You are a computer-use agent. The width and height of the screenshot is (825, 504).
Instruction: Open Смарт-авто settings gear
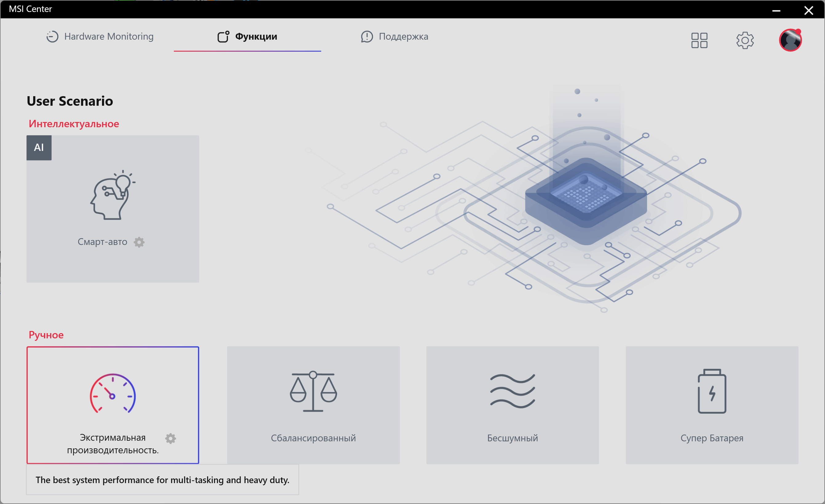139,242
